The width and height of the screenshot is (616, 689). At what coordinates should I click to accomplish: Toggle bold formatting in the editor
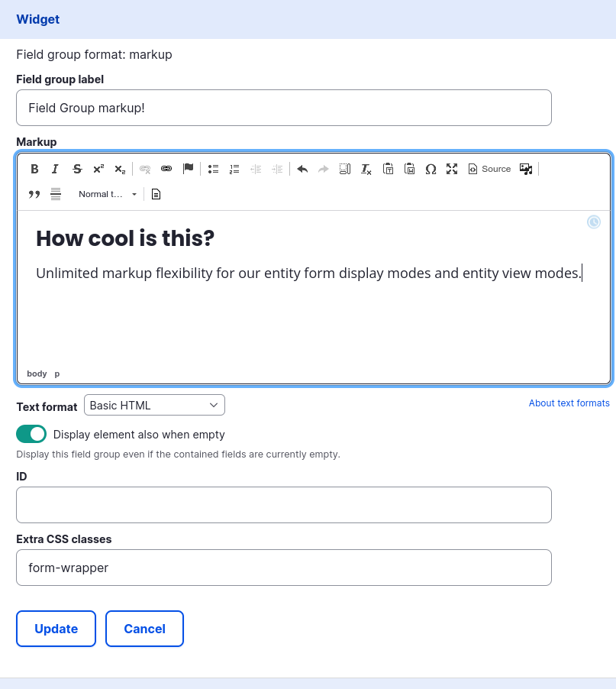click(34, 169)
